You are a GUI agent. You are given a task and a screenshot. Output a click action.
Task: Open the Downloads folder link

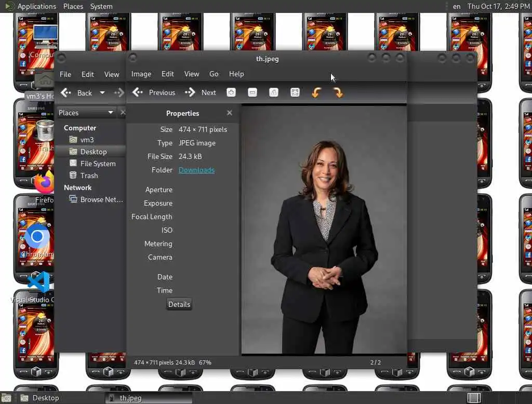(x=196, y=170)
